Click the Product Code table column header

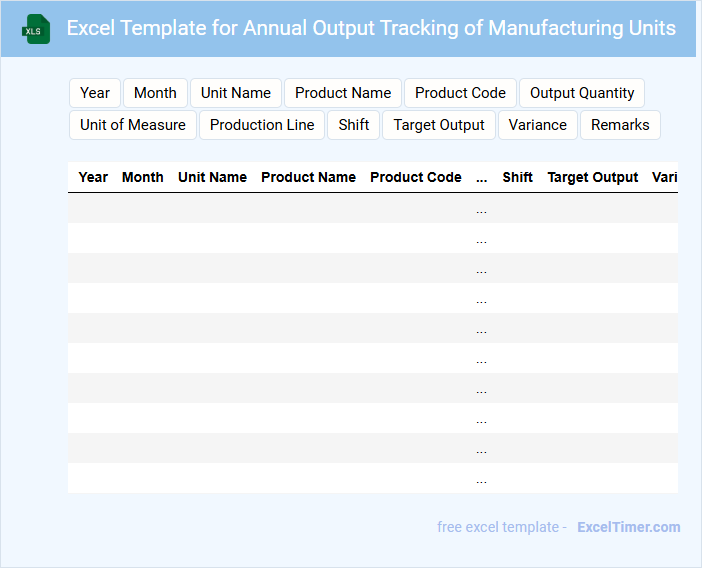click(x=416, y=177)
